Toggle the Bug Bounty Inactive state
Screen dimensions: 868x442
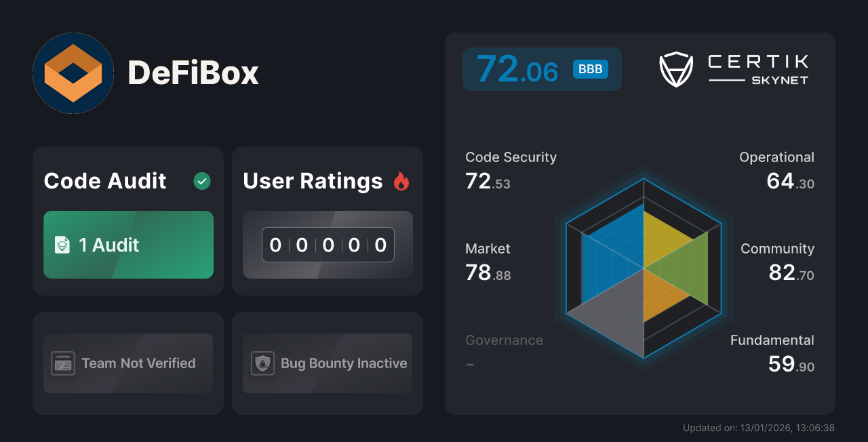(327, 363)
